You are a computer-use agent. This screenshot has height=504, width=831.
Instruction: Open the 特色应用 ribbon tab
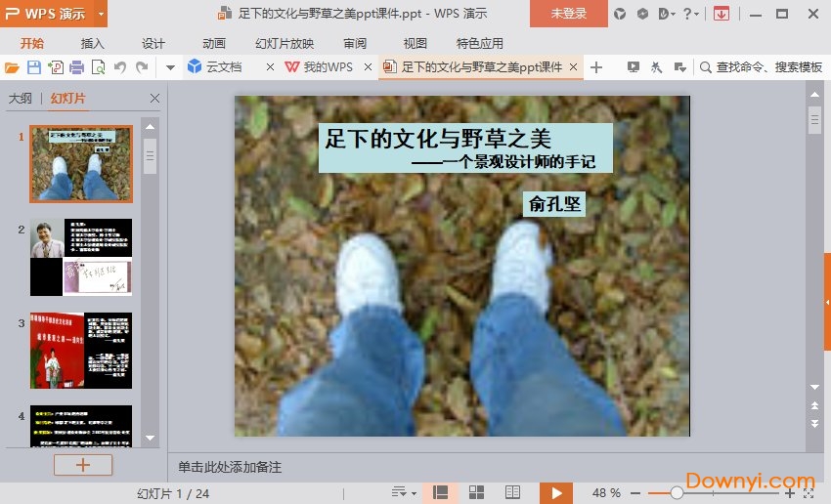click(480, 43)
